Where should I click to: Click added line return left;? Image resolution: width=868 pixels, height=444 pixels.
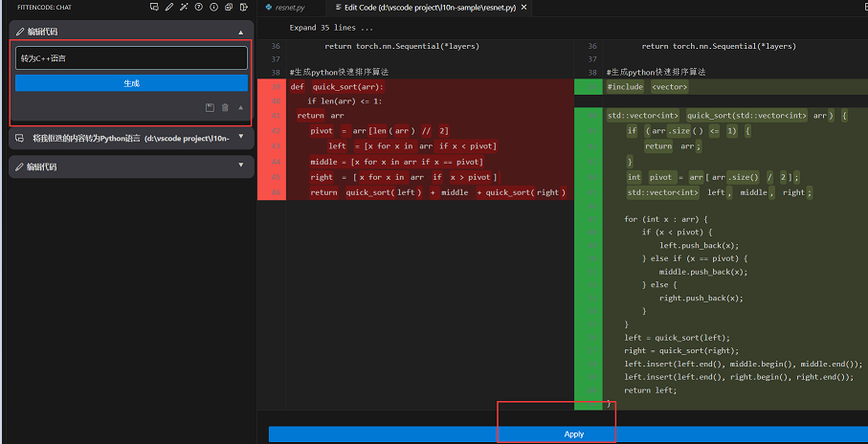pos(651,390)
